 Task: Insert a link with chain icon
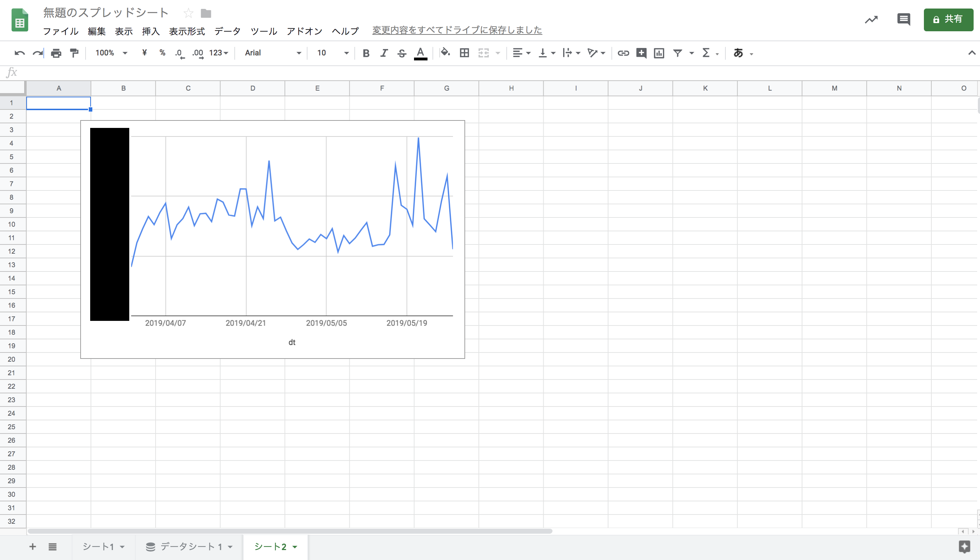(623, 53)
